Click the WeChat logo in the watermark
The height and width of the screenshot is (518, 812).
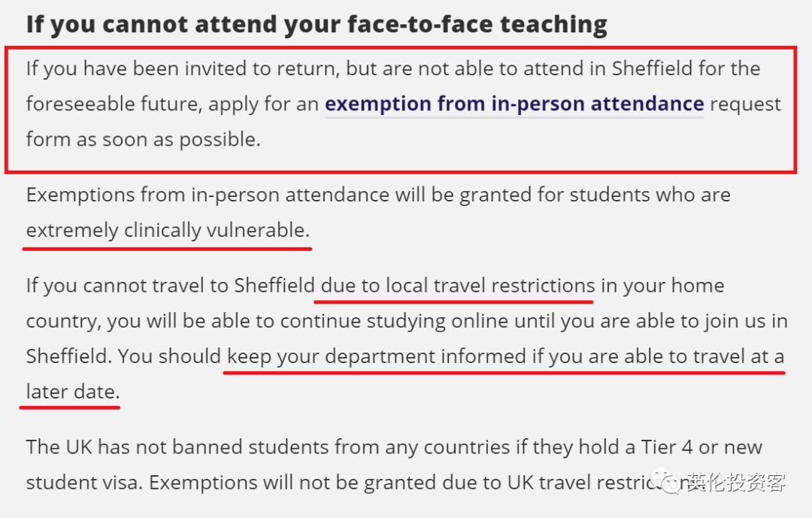(665, 481)
